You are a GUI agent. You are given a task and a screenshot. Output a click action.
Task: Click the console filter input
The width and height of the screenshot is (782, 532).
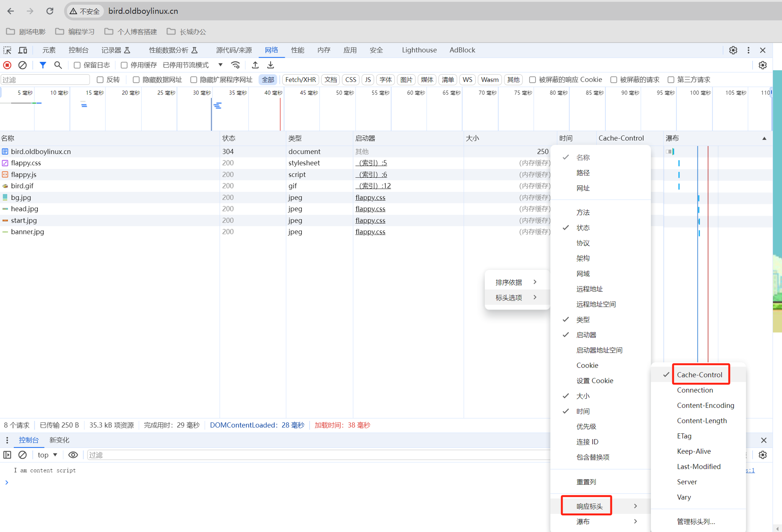[318, 455]
